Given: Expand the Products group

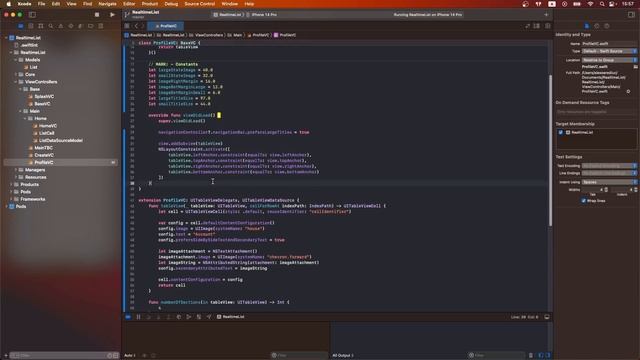Looking at the screenshot, I should [x=11, y=184].
